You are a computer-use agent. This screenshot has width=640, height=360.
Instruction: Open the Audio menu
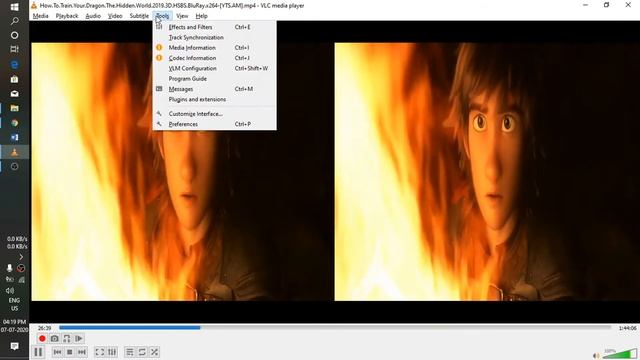(93, 16)
